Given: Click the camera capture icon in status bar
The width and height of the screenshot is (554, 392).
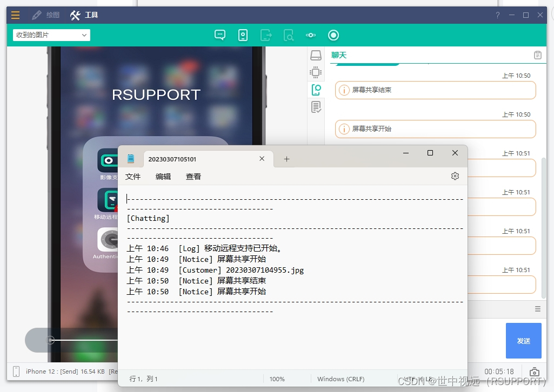Looking at the screenshot, I should 534,371.
